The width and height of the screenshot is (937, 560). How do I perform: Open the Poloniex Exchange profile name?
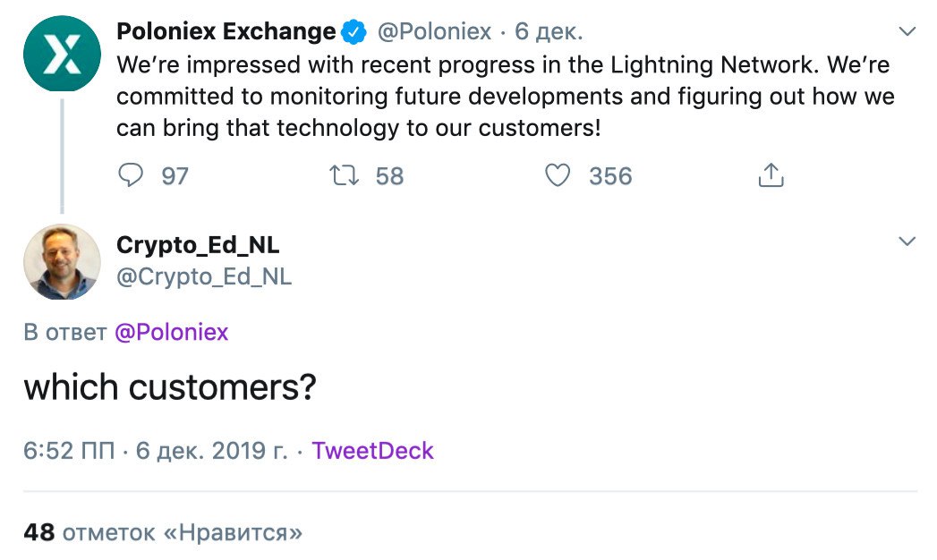226,31
